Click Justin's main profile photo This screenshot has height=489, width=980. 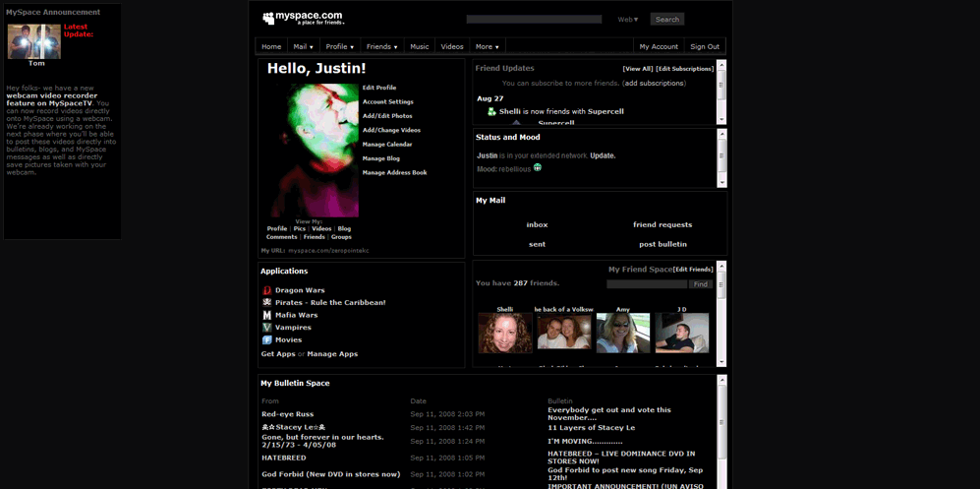315,151
